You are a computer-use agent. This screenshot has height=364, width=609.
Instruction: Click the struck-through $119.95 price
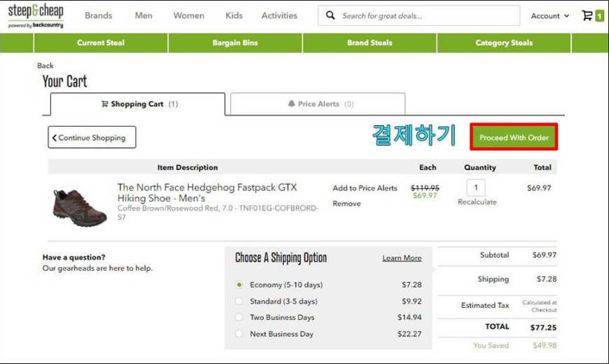pos(425,188)
